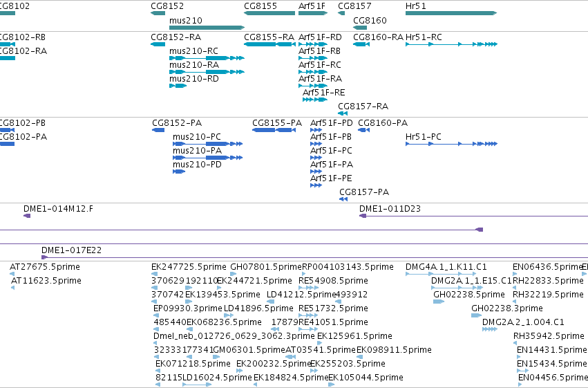588x388 pixels.
Task: Click EST RH22833.5prime
Action: (548, 281)
